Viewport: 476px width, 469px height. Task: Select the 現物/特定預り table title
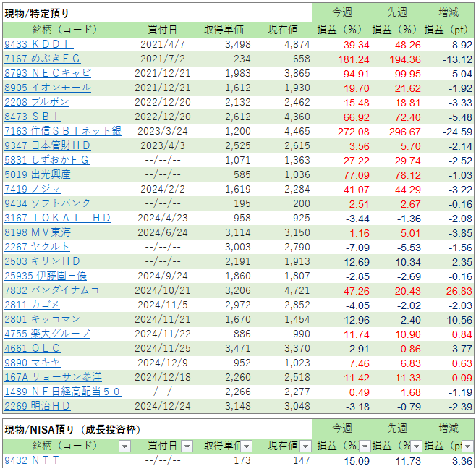[x=37, y=13]
